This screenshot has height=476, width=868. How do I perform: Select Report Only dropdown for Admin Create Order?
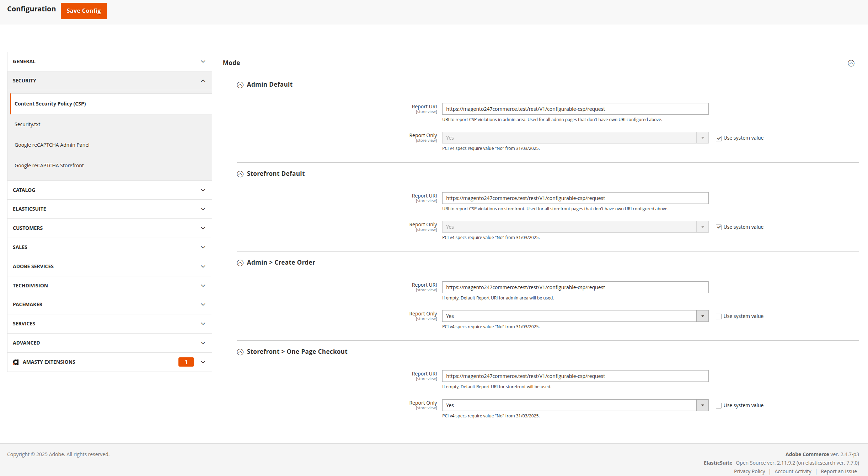pyautogui.click(x=575, y=316)
